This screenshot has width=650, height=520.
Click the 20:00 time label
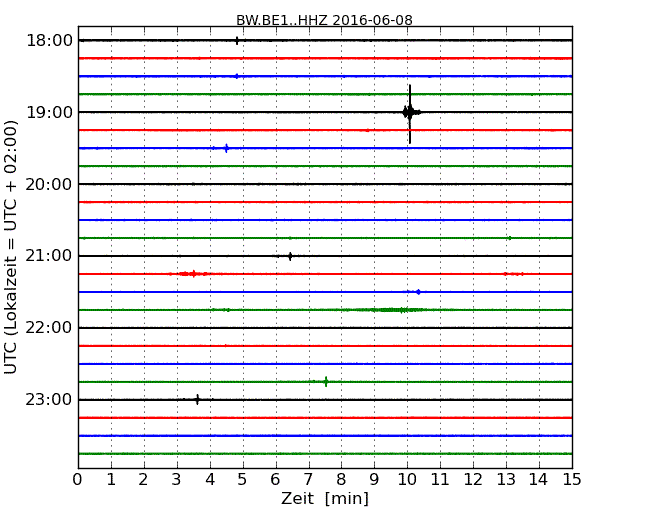[49, 184]
